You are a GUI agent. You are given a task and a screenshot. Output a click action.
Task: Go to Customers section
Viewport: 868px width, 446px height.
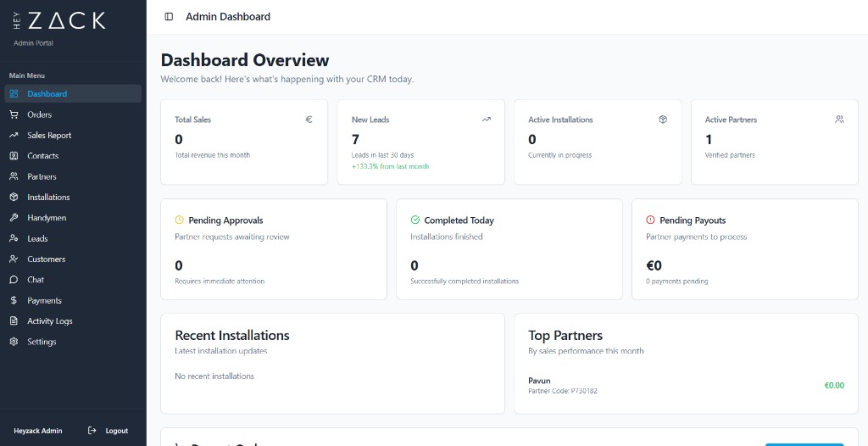pos(73,259)
